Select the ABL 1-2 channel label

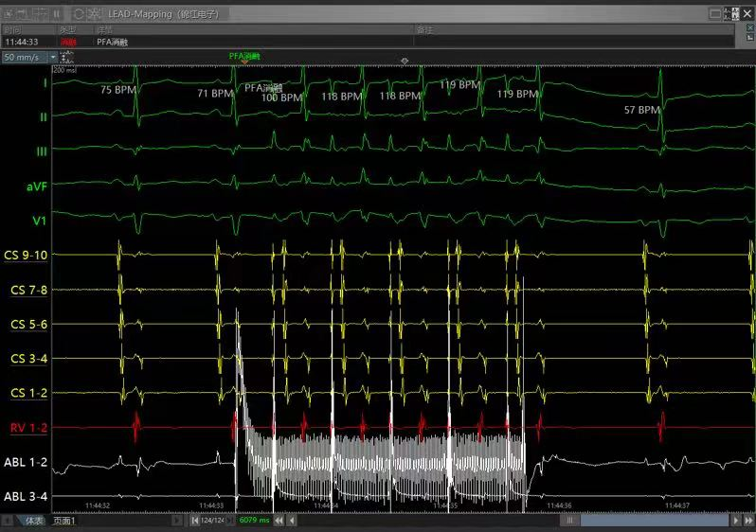click(26, 462)
